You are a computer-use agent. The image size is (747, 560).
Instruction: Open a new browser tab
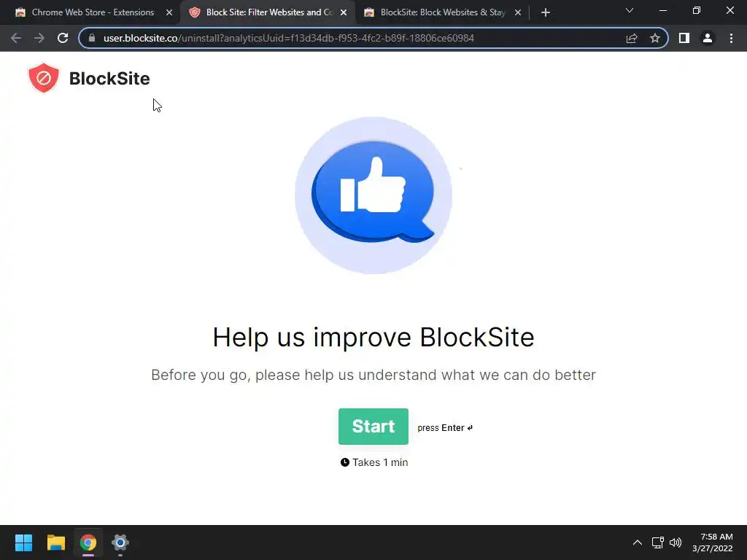tap(546, 12)
